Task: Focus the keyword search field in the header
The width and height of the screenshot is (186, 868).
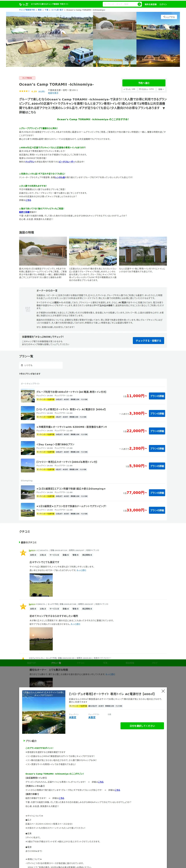Action: [120, 4]
